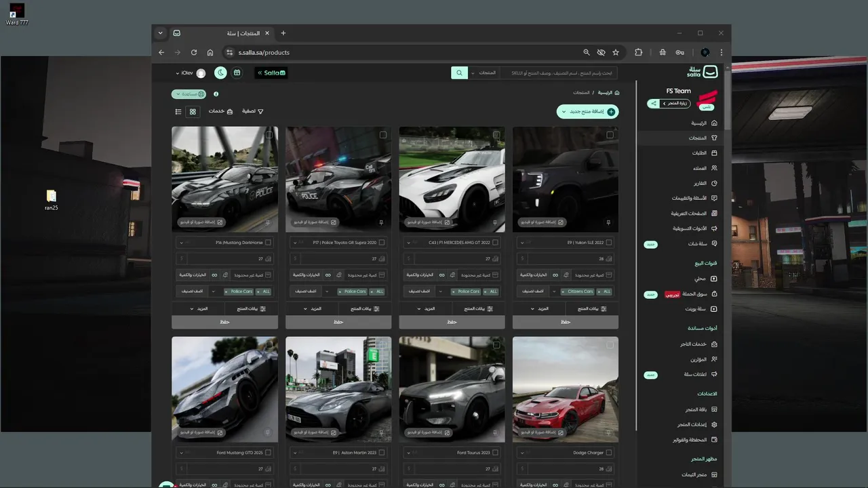Pin the E9 Yukon SLE 2022 product
868x488 pixels.
click(608, 222)
